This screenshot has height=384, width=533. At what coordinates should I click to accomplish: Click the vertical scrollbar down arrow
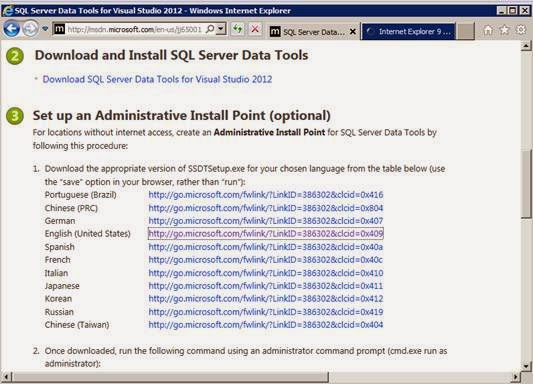(526, 366)
